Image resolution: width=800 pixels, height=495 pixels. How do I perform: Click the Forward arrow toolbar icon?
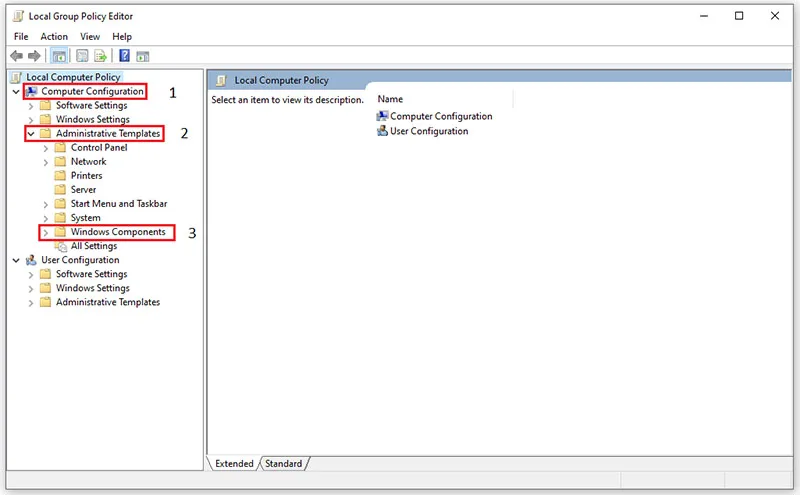pyautogui.click(x=34, y=56)
